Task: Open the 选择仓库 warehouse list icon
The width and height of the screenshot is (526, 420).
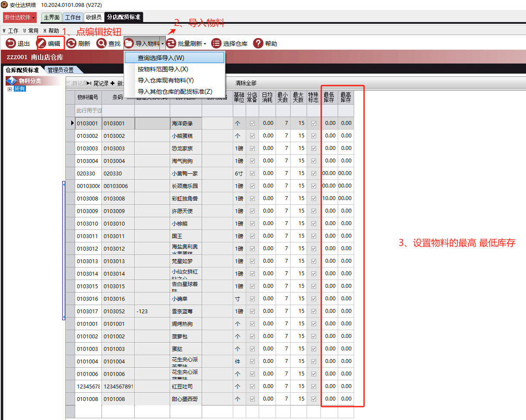Action: tap(216, 43)
